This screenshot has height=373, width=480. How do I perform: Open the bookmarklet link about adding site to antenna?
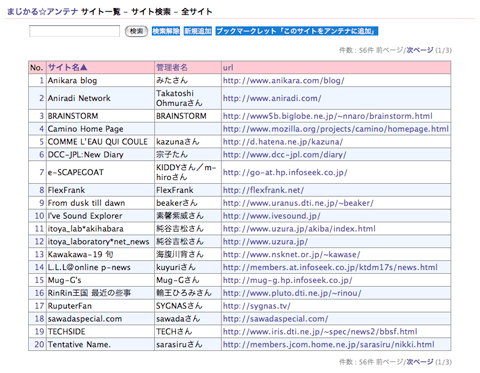tap(297, 31)
